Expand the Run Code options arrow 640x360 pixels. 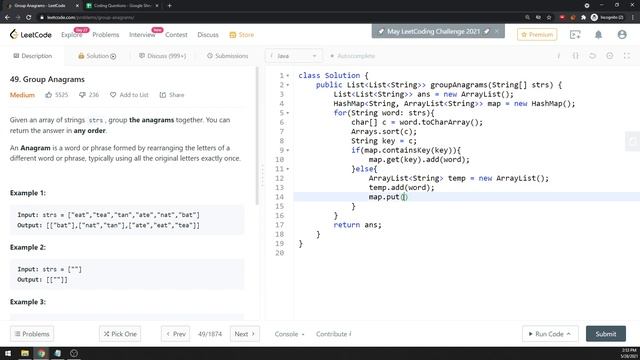click(568, 334)
